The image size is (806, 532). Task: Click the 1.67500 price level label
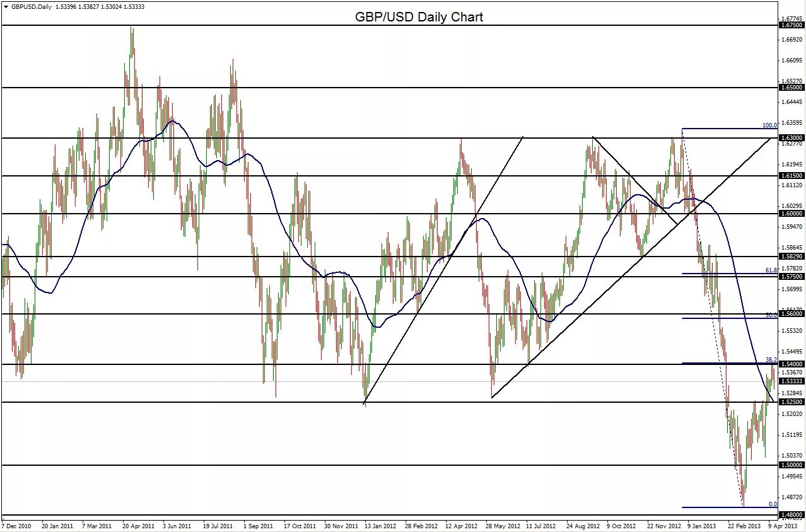click(x=791, y=25)
